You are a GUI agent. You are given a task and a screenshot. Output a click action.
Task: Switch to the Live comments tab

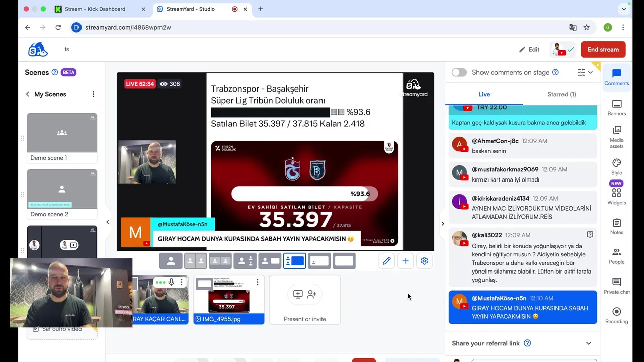click(484, 94)
